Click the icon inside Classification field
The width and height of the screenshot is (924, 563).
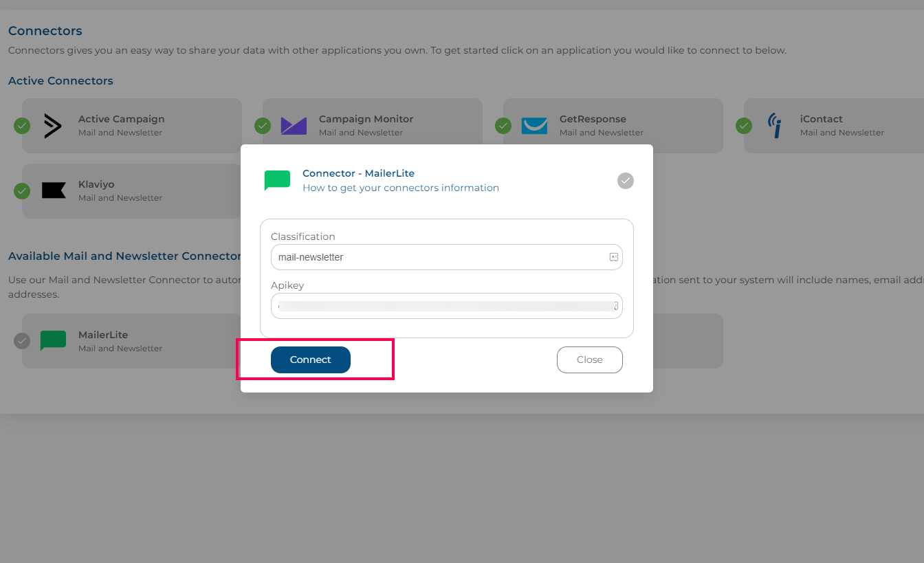(614, 257)
